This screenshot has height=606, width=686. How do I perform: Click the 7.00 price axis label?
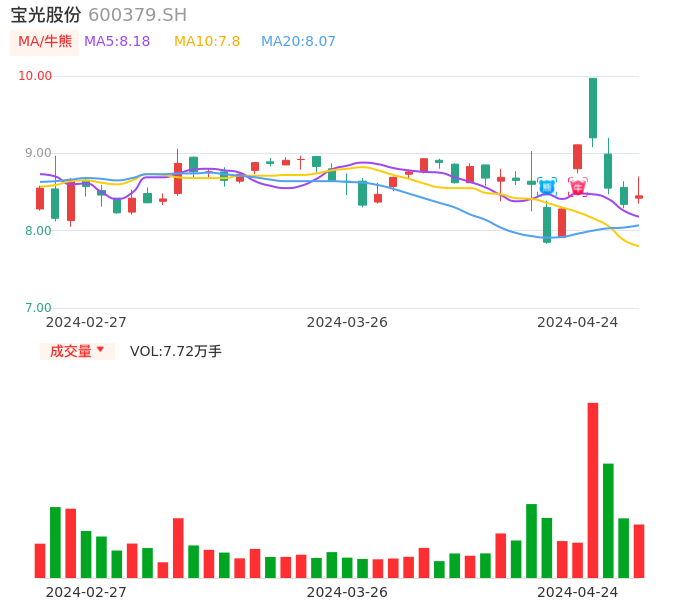pyautogui.click(x=38, y=308)
